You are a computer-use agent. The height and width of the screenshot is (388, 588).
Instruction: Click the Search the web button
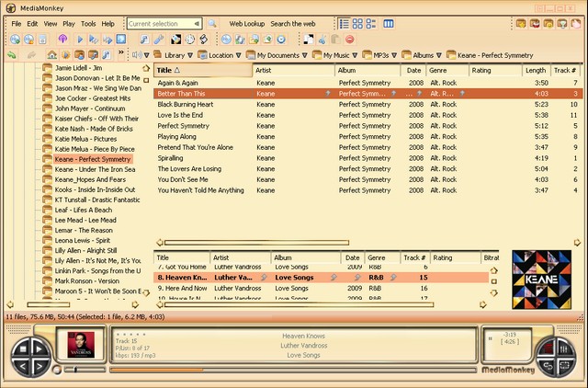(x=293, y=24)
